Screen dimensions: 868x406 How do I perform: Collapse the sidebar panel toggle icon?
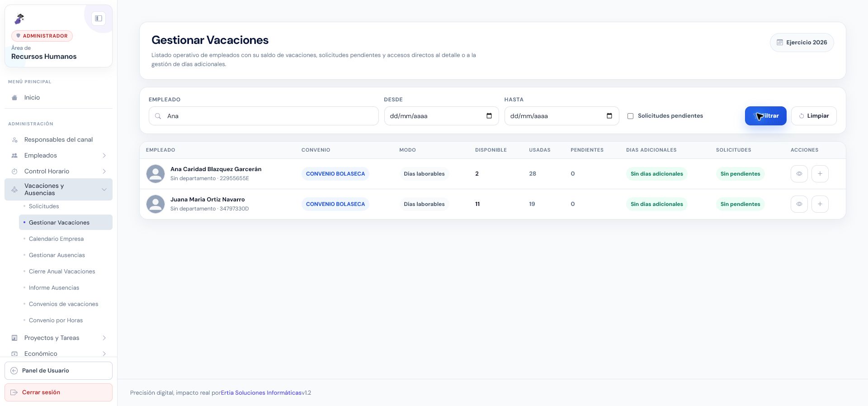[x=98, y=19]
